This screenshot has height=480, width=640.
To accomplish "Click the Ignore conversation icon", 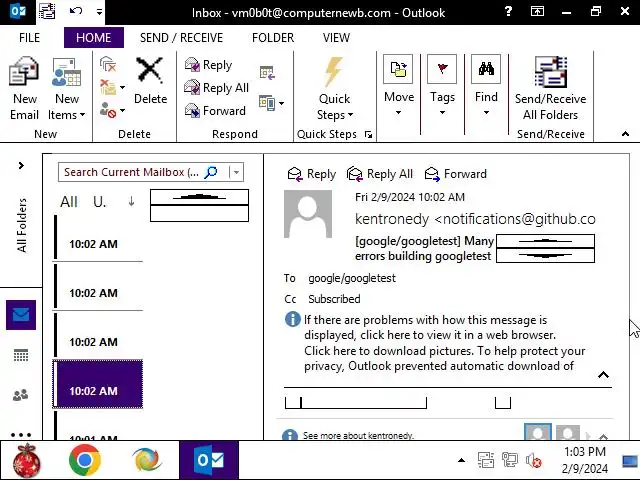I will coord(108,64).
